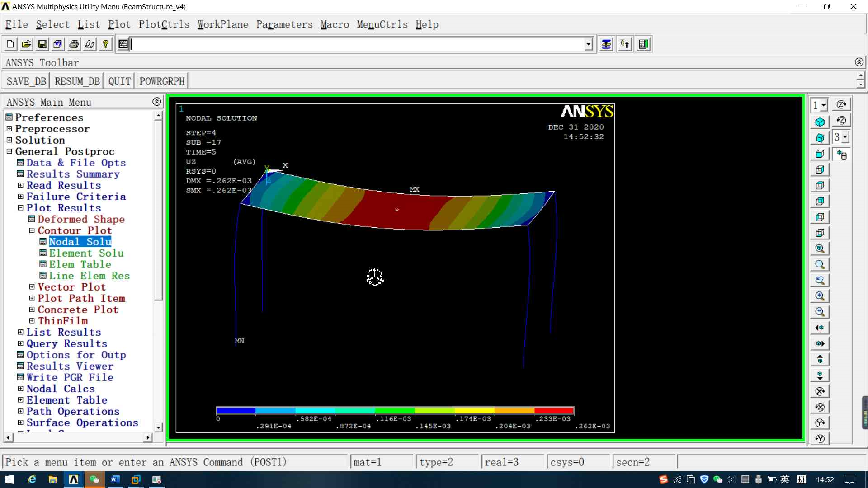Screen dimensions: 868x488
Task: Click the Zoom Out minus magnifier
Action: [x=820, y=312]
